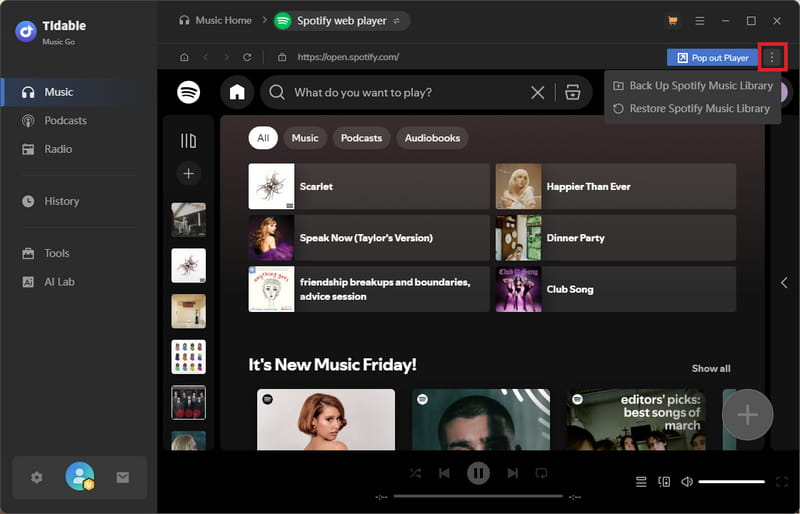Go to Spotify Home via house icon

pyautogui.click(x=237, y=92)
